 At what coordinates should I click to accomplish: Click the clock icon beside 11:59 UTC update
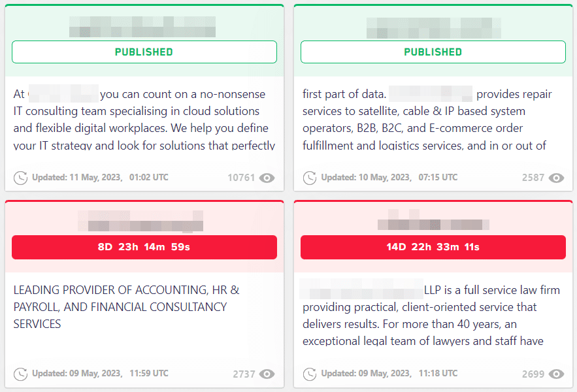21,374
